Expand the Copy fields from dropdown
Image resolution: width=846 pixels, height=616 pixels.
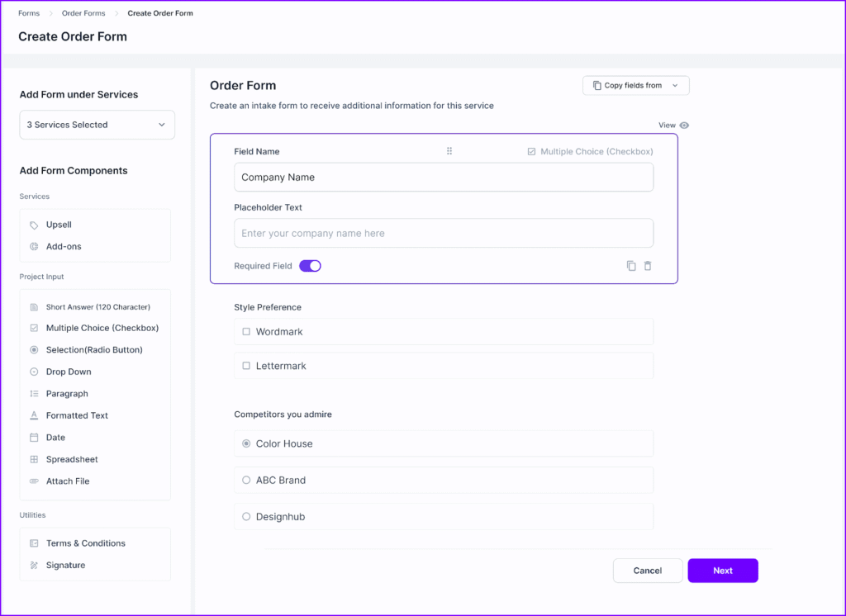[676, 85]
